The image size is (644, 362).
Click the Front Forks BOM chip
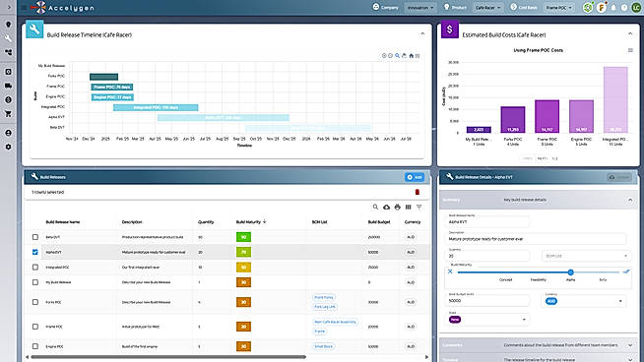tap(324, 297)
